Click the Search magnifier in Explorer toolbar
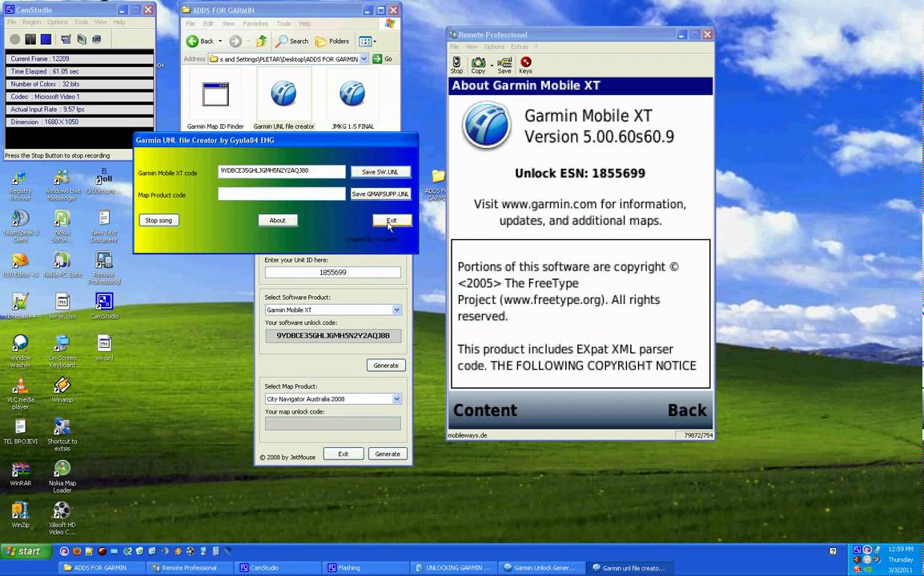Image resolution: width=924 pixels, height=576 pixels. 292,42
